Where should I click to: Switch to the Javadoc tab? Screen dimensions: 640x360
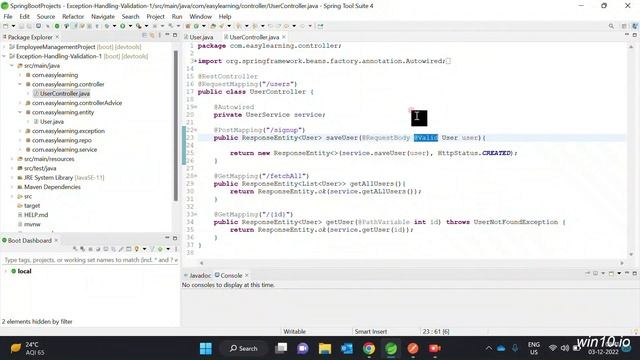click(x=197, y=276)
